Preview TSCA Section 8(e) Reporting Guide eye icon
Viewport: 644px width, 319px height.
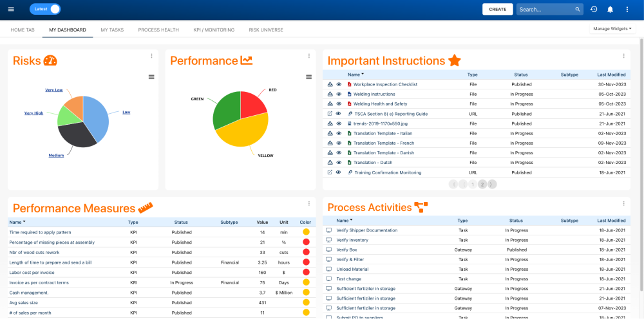(x=339, y=114)
